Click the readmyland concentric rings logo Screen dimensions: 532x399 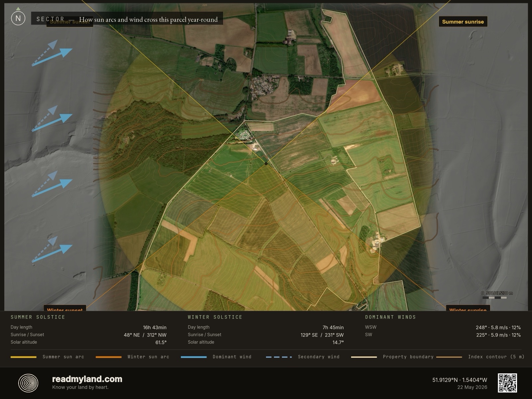tap(28, 383)
